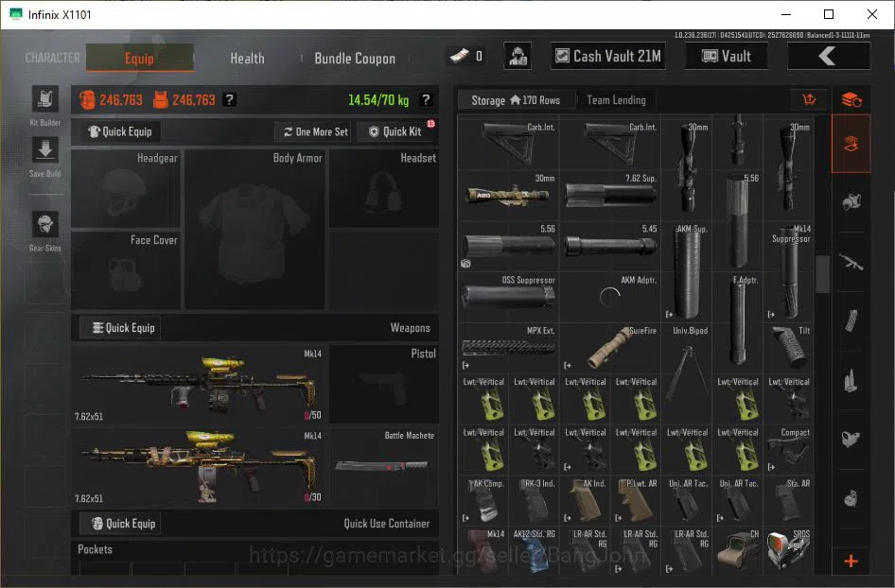Open Gear Skins icon
The width and height of the screenshot is (895, 588).
click(x=45, y=225)
